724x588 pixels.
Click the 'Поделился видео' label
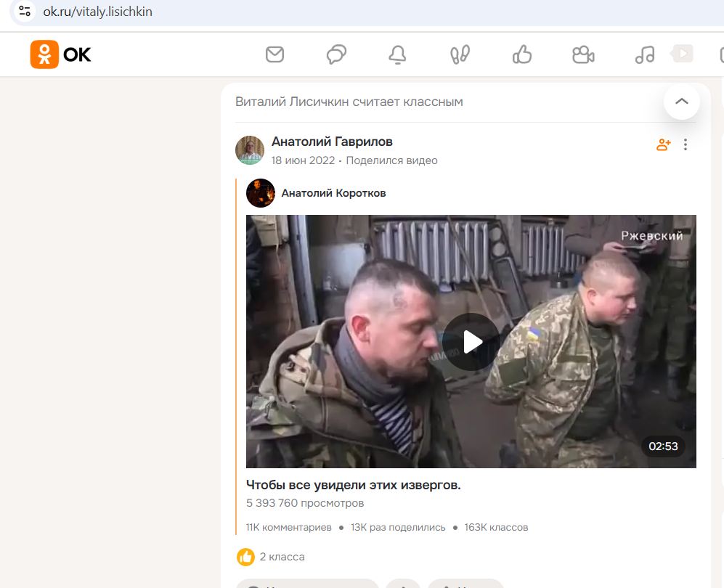click(x=391, y=160)
